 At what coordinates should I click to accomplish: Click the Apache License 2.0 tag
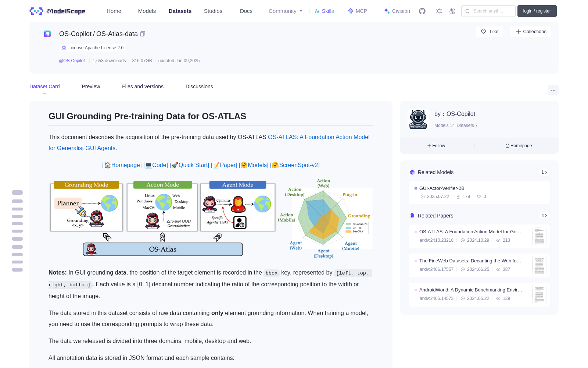(92, 48)
